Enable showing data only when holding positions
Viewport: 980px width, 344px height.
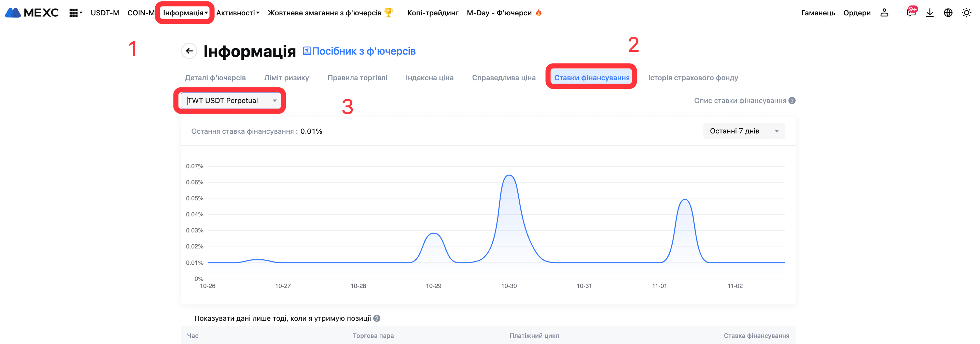click(x=185, y=318)
